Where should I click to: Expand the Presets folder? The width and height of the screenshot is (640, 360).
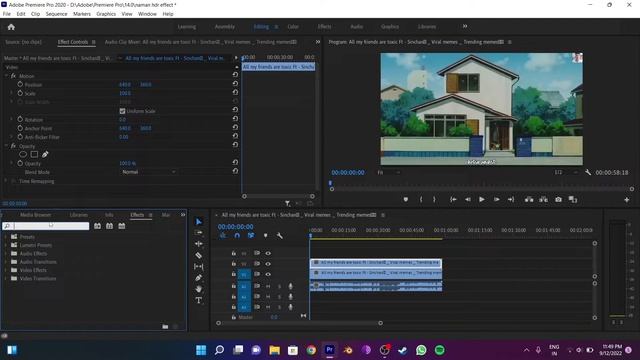point(5,237)
